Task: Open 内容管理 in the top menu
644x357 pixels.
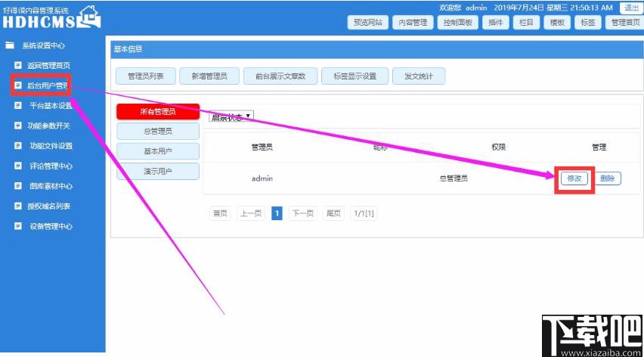Action: click(413, 23)
